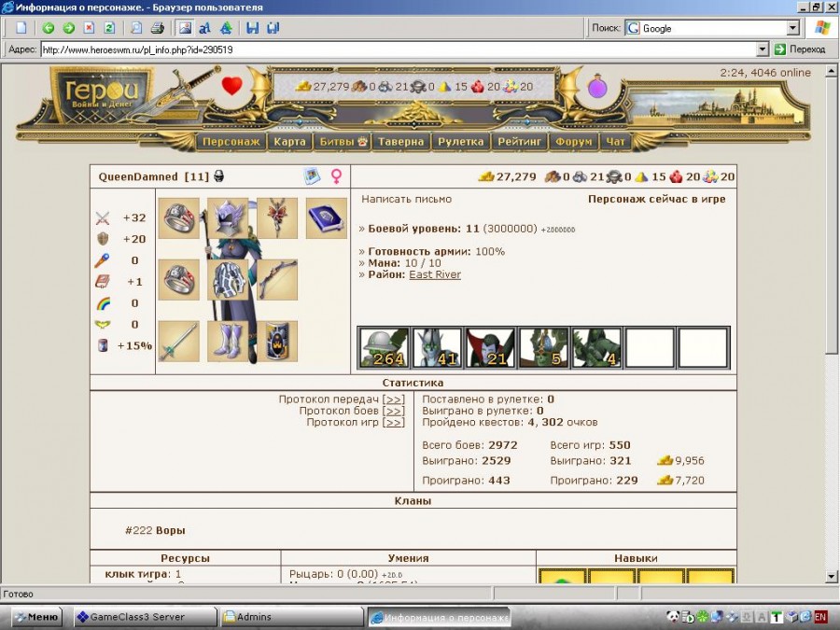Click the helmet equipment slot icon
This screenshot has width=840, height=630.
[228, 218]
